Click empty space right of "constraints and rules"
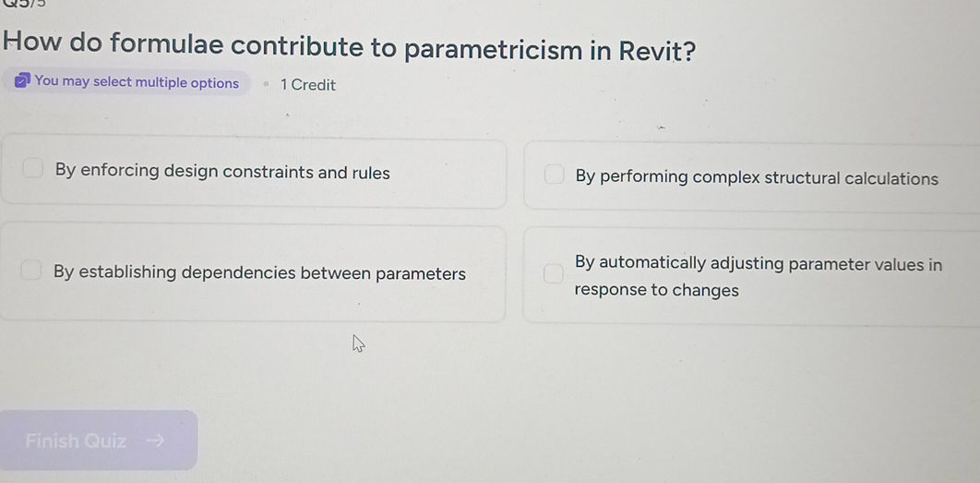Viewport: 980px width, 483px height. pyautogui.click(x=448, y=174)
